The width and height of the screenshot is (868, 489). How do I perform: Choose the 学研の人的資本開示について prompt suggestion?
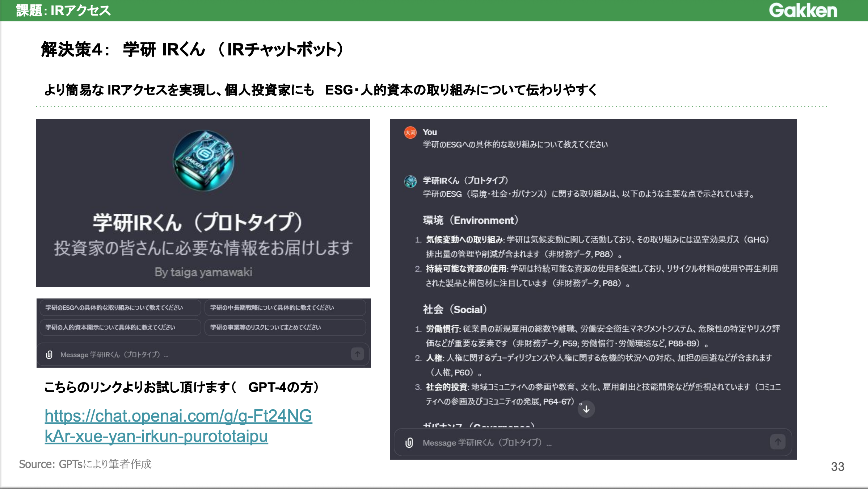[120, 327]
